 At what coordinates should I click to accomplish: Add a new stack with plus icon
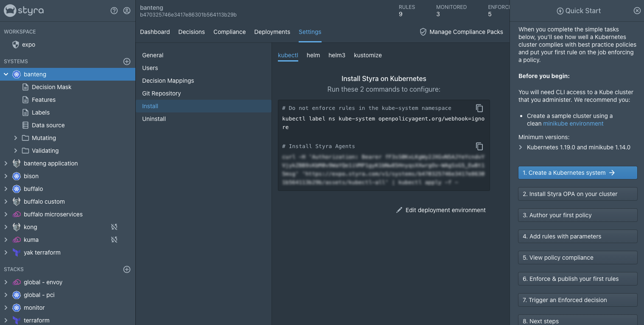[127, 269]
